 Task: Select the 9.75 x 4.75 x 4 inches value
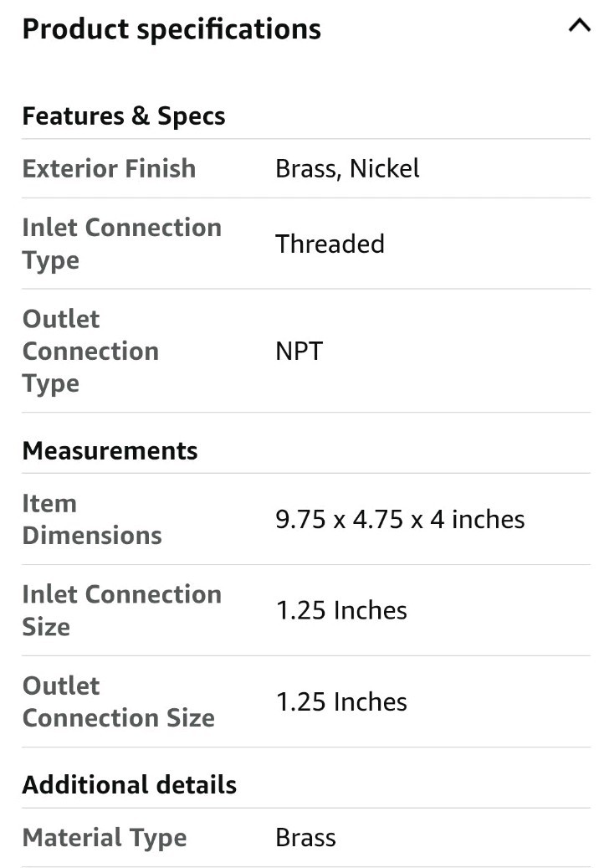[x=400, y=519]
